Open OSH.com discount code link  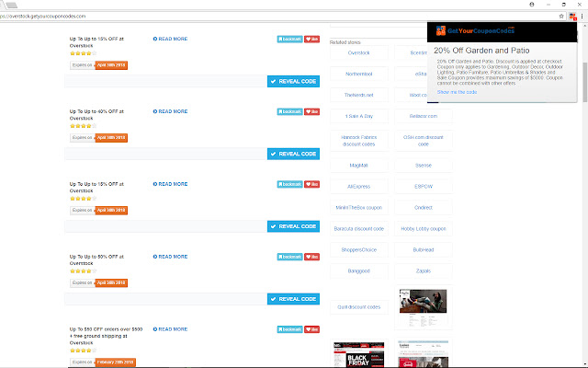424,141
